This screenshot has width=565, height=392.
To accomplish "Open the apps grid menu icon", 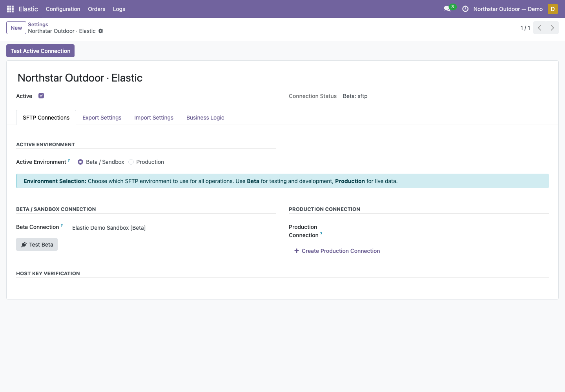I will tap(11, 9).
